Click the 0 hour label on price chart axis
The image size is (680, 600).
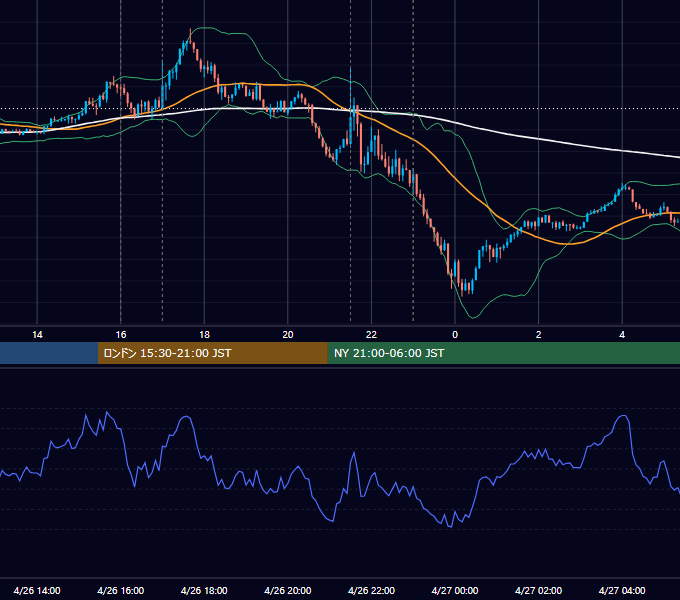tap(455, 335)
